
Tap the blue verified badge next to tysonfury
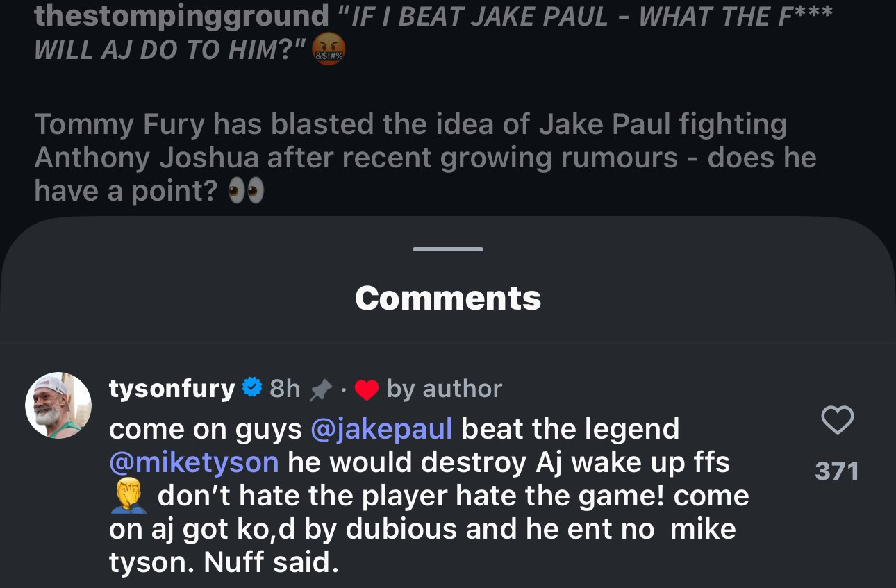pyautogui.click(x=251, y=388)
